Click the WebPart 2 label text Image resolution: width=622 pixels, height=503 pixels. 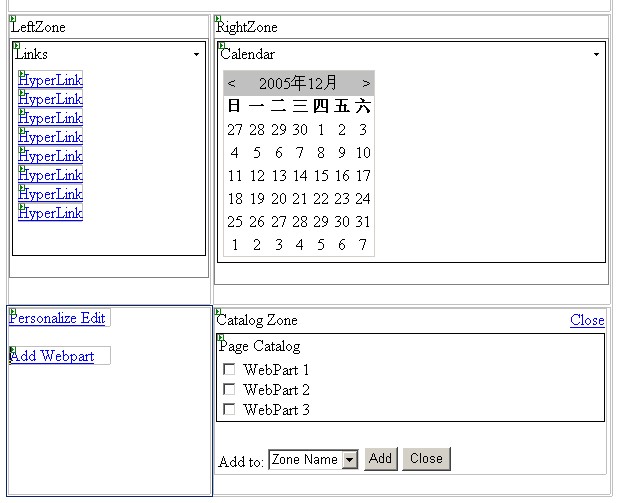click(x=276, y=390)
